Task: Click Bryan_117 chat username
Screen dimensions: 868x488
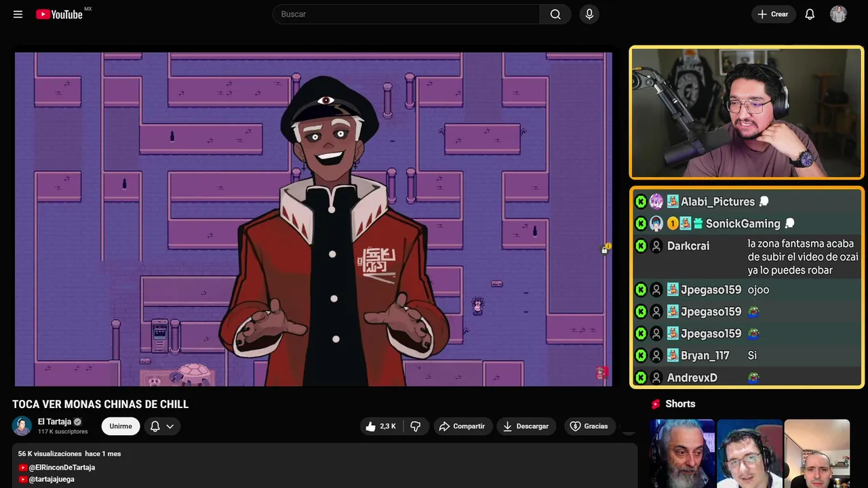Action: point(705,356)
